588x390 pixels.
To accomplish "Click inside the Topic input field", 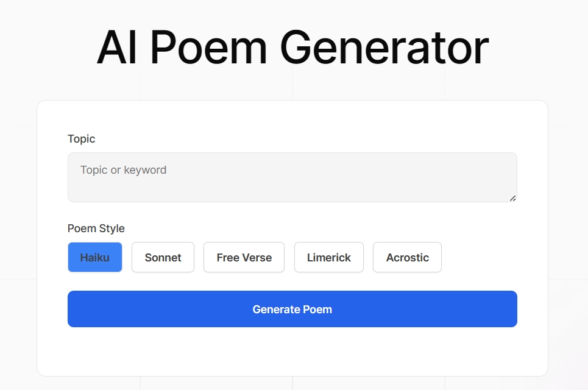I will coord(292,177).
